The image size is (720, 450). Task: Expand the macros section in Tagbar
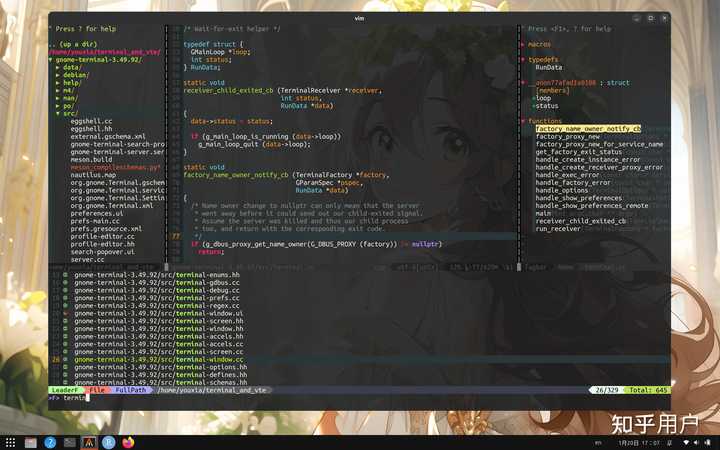coord(523,45)
